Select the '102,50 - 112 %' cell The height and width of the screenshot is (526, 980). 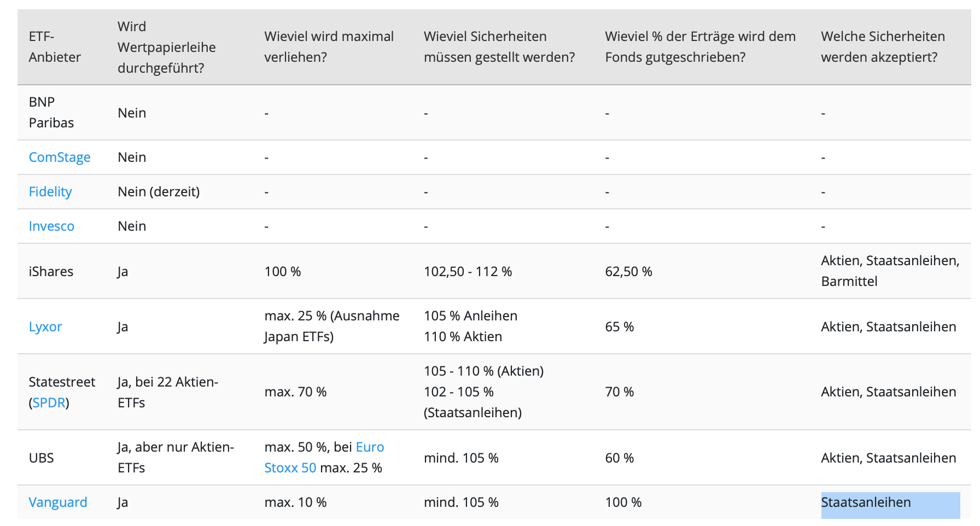468,272
